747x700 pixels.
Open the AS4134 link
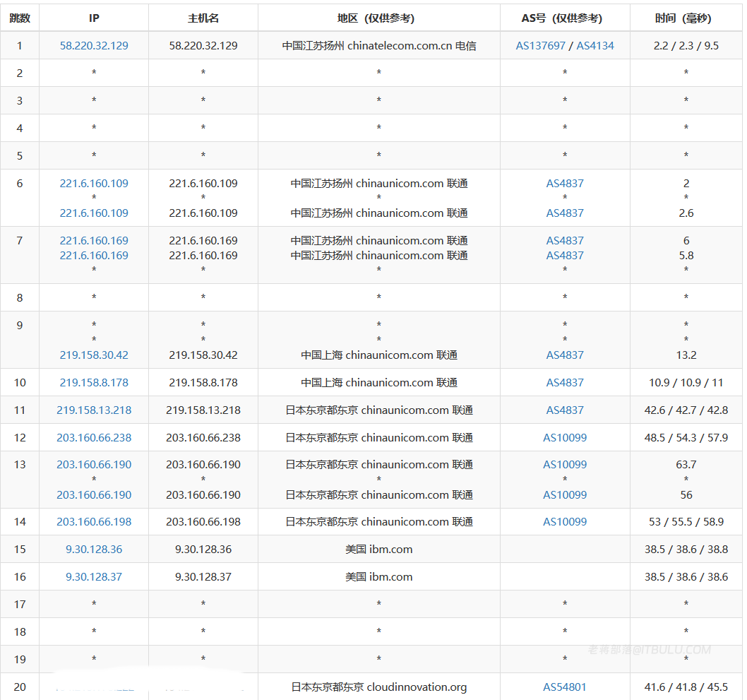(x=595, y=46)
